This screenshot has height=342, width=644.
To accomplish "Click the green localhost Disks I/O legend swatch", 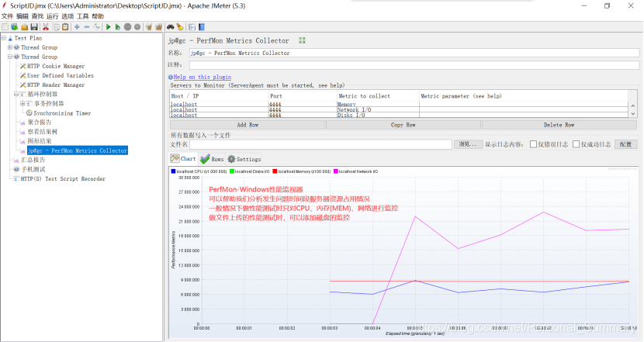I will click(232, 171).
